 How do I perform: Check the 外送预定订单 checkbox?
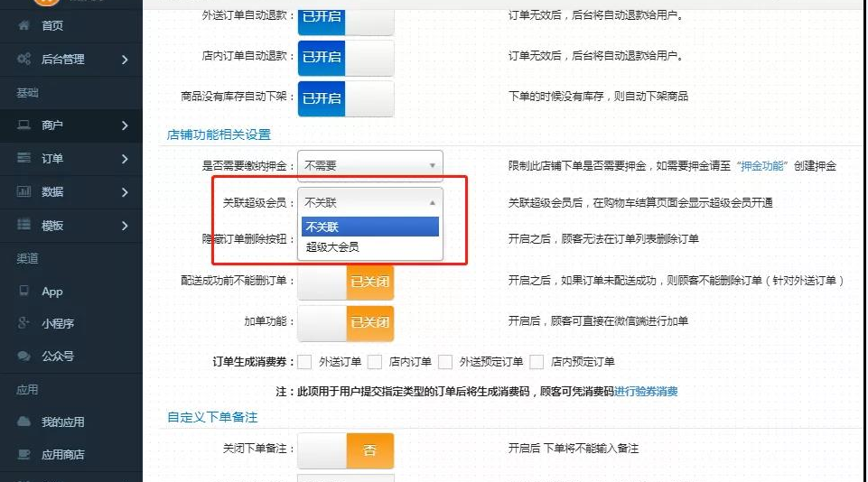(445, 362)
